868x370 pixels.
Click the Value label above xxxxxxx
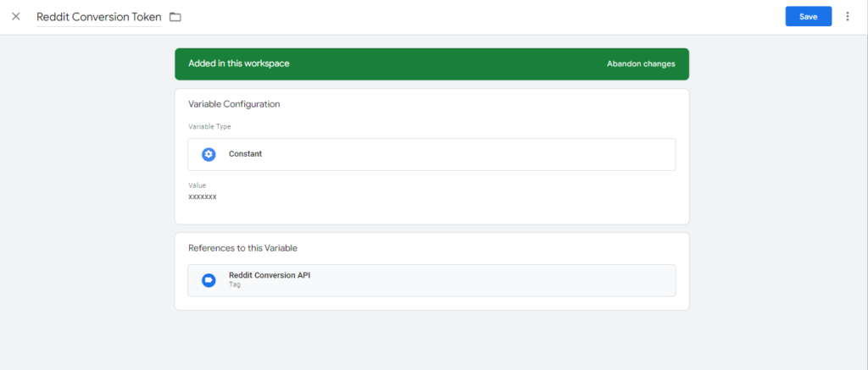pyautogui.click(x=197, y=185)
